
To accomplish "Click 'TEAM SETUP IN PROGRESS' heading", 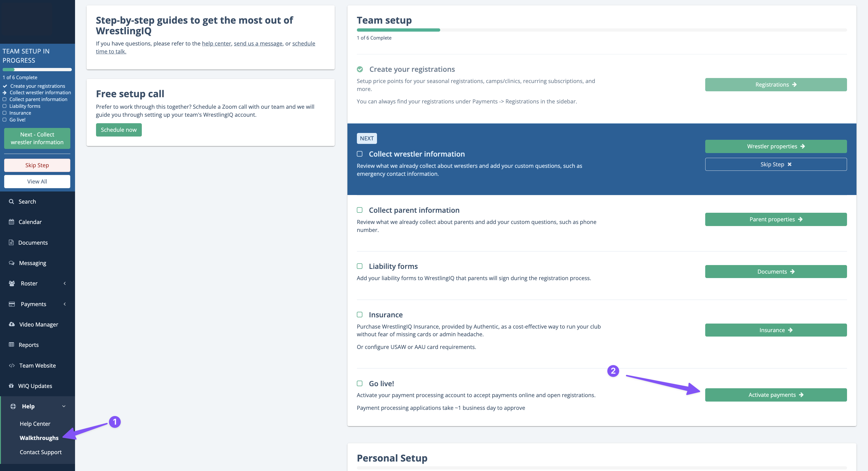I will 26,56.
